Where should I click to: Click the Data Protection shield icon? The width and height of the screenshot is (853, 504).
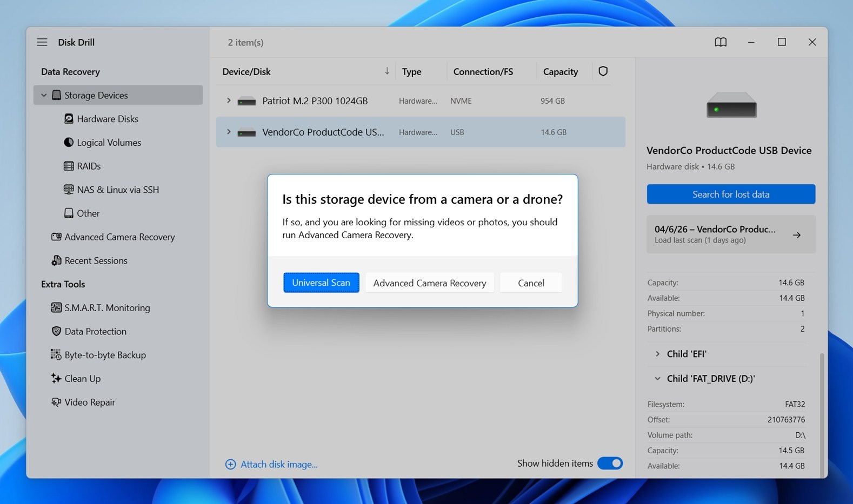pos(56,331)
